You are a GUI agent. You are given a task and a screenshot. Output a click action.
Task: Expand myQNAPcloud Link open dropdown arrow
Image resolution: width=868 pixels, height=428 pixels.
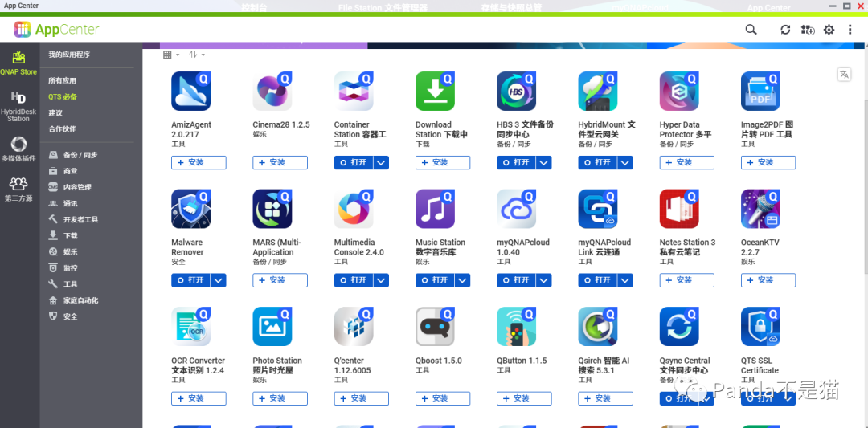(625, 280)
